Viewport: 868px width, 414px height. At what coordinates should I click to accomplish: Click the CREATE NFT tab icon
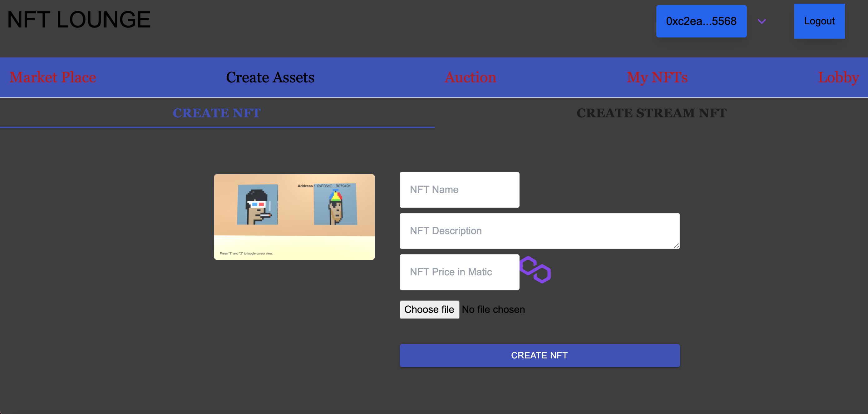[x=216, y=112]
